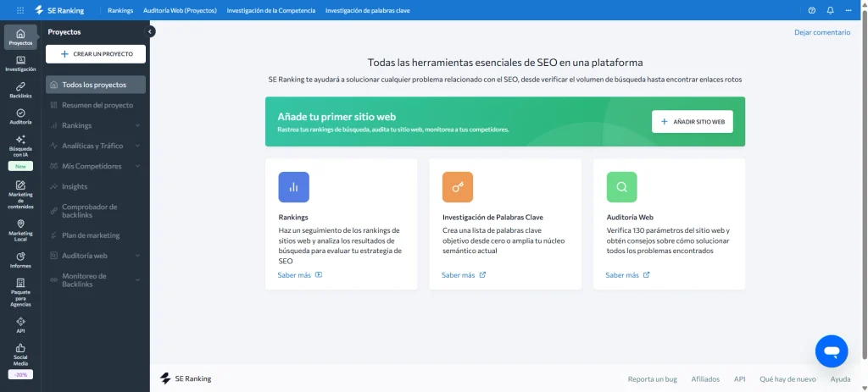Click the Auditoría Web card title
The width and height of the screenshot is (868, 392).
coord(630,218)
